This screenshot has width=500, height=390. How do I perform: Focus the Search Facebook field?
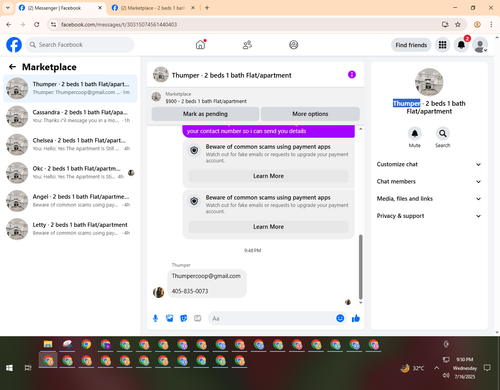pos(80,45)
